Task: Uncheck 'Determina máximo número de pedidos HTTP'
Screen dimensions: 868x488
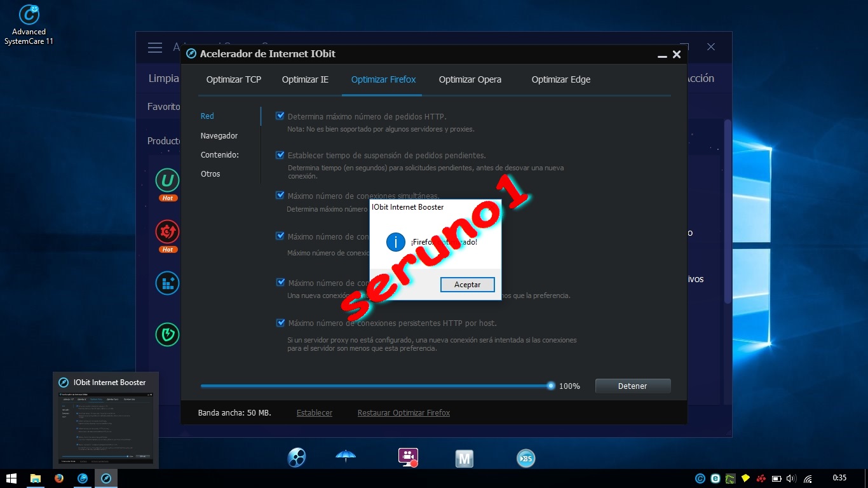Action: point(280,116)
